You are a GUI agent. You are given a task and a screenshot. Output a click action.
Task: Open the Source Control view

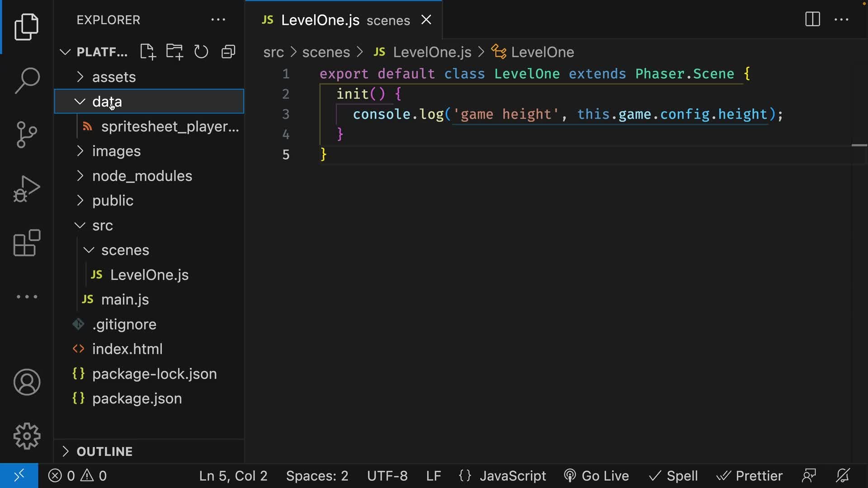(27, 135)
